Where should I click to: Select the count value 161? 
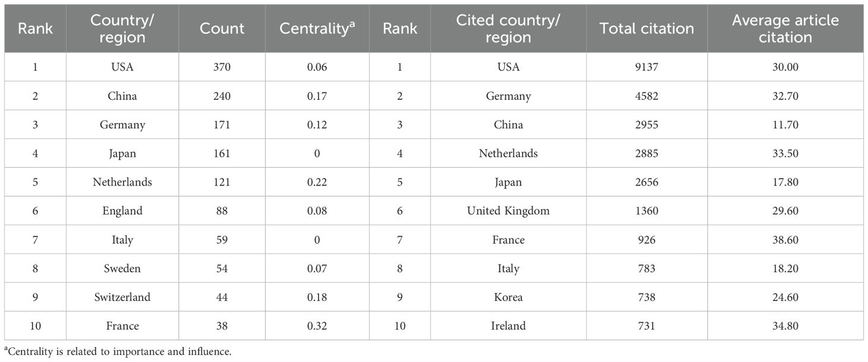point(222,153)
